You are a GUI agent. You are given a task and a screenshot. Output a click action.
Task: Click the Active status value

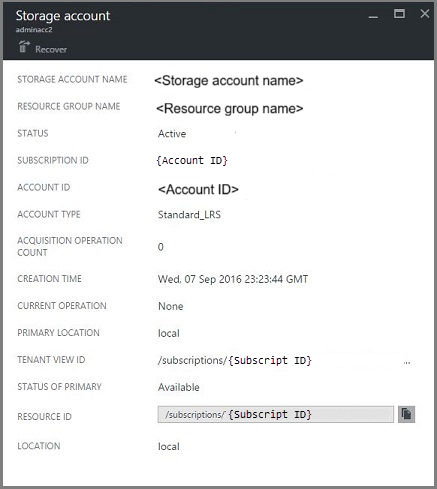pyautogui.click(x=172, y=134)
